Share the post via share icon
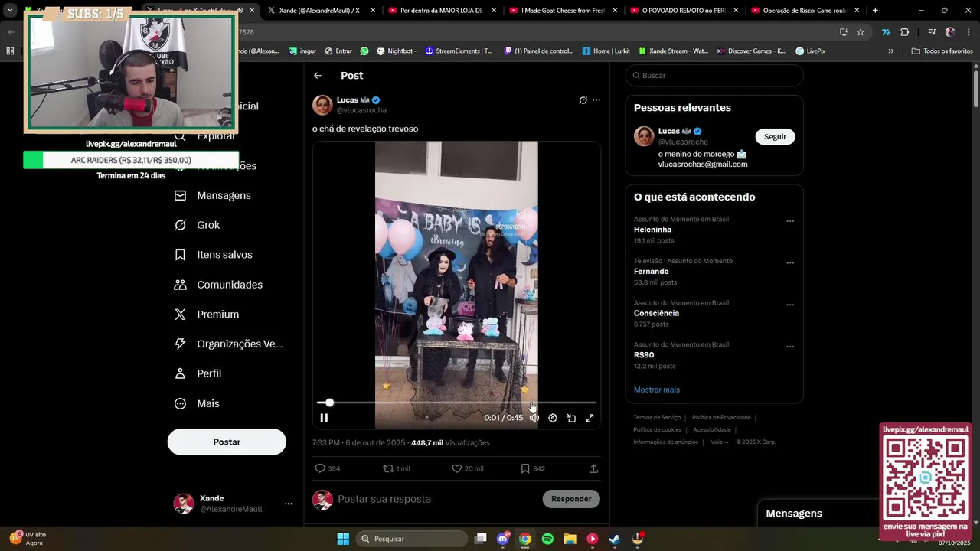 pyautogui.click(x=593, y=468)
